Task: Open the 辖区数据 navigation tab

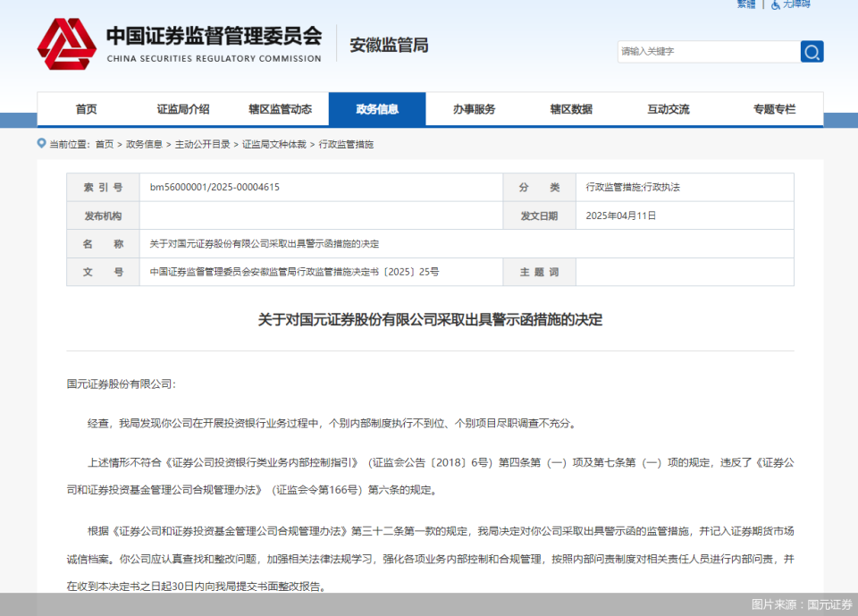Action: coord(571,109)
